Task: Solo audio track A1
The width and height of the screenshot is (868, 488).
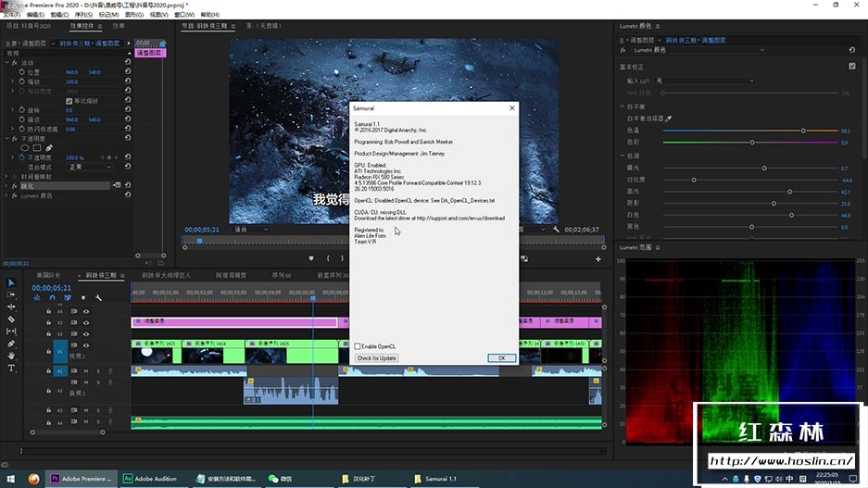Action: 98,370
